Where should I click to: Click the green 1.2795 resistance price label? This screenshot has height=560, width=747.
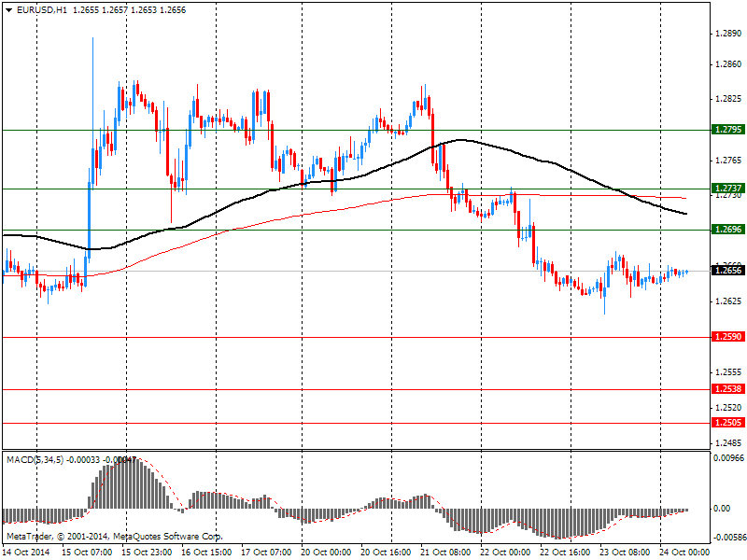pyautogui.click(x=727, y=130)
